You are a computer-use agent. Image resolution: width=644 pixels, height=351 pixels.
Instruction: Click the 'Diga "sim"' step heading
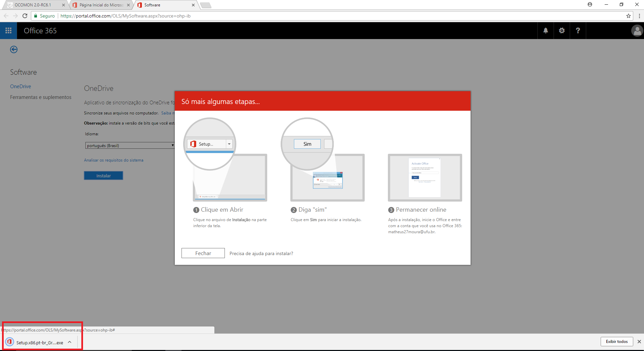click(313, 210)
